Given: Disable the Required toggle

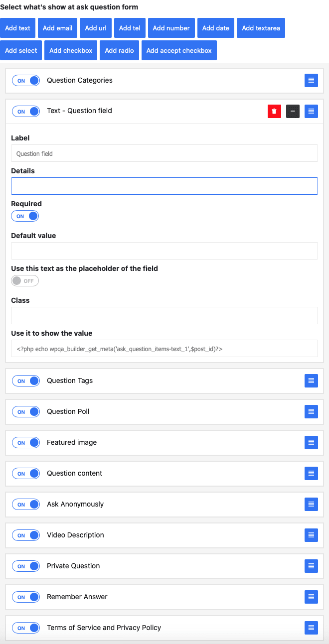Looking at the screenshot, I should click(x=25, y=216).
